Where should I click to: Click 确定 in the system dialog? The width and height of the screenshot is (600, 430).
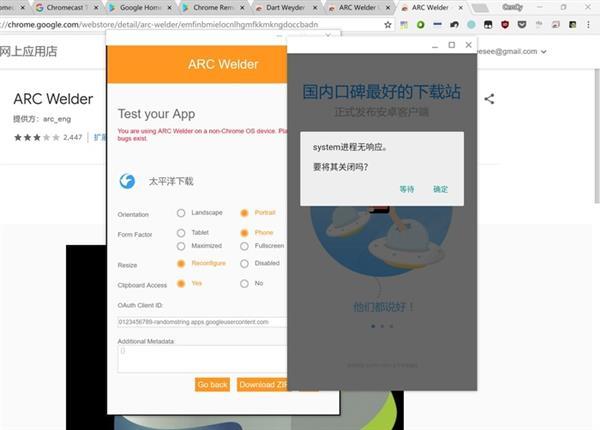440,189
